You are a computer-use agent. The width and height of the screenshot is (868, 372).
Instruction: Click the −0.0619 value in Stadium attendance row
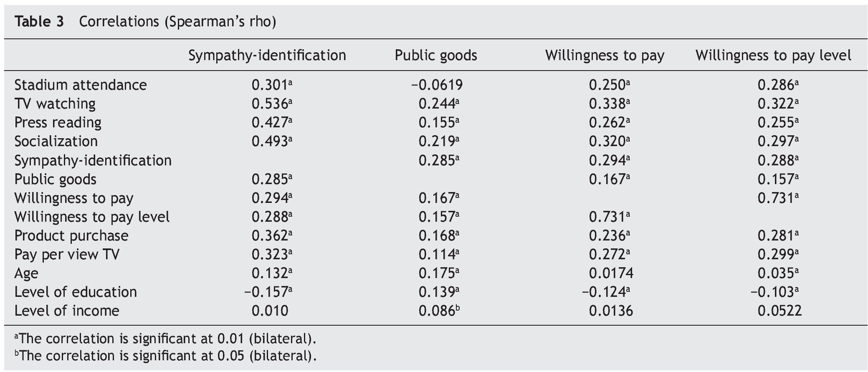click(437, 85)
